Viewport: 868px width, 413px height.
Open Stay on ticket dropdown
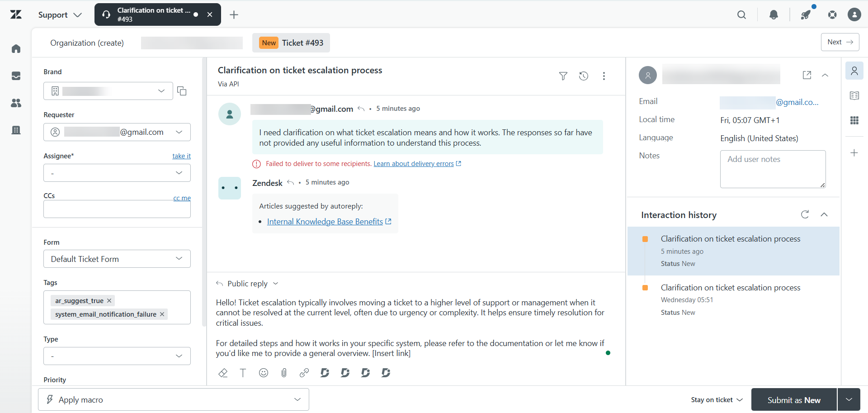pos(717,400)
